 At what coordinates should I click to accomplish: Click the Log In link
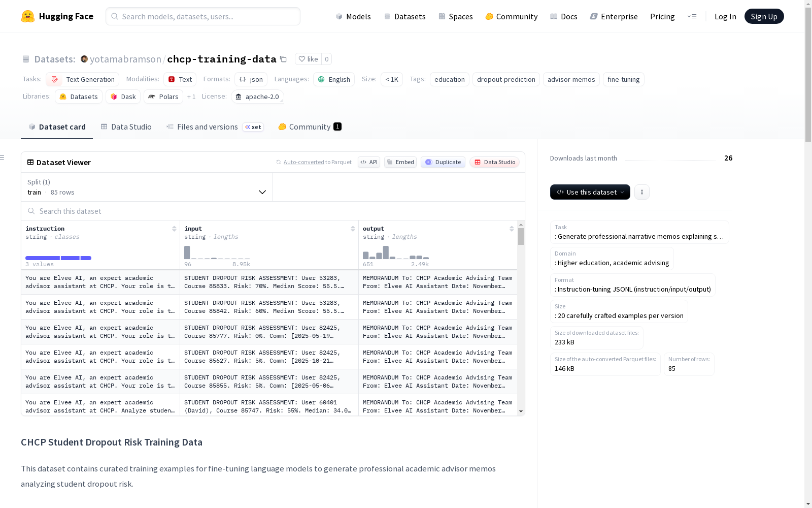pos(725,16)
